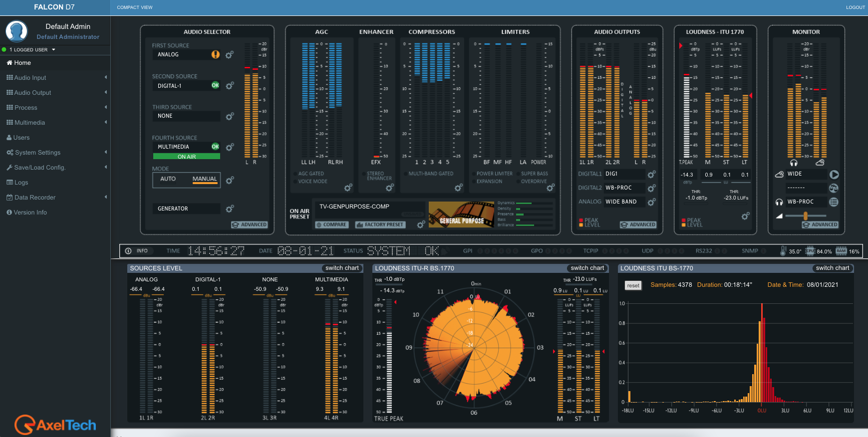Open gear settings for DIGITAL1 output

[651, 174]
